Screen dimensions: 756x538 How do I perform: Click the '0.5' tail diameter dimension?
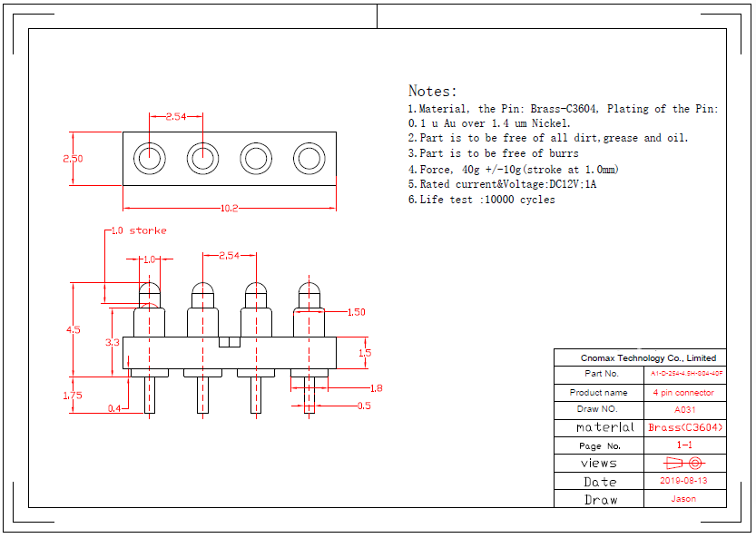[x=364, y=406]
